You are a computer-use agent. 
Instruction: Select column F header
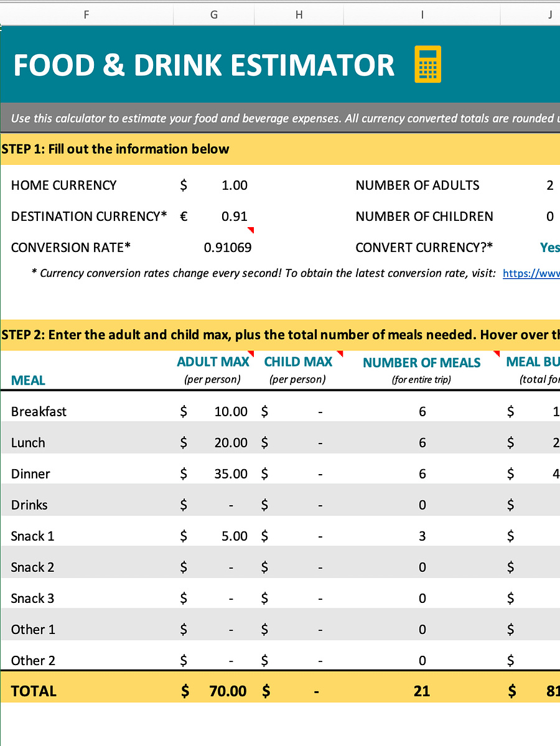[x=86, y=15]
